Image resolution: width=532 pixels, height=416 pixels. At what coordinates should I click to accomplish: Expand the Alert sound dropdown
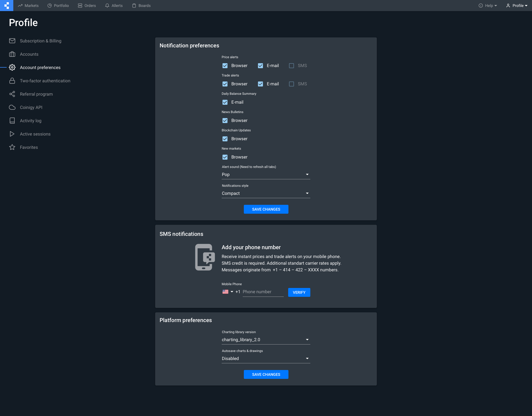tap(266, 175)
